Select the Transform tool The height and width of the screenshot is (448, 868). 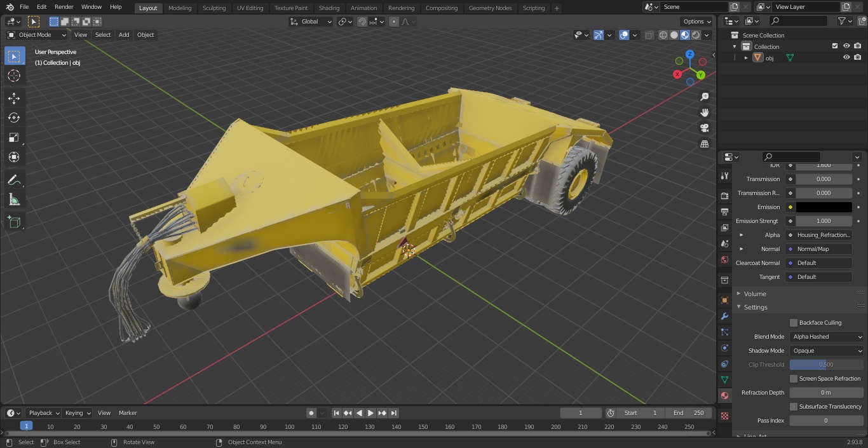click(x=14, y=157)
